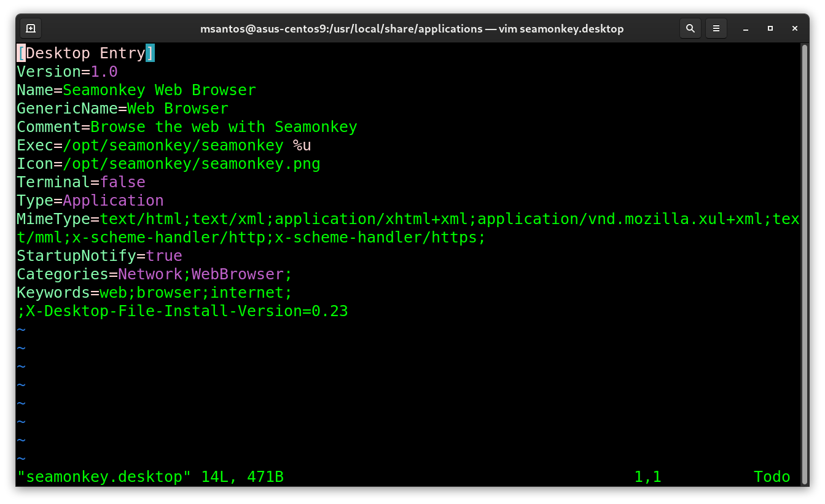
Task: Click the terminal's vertical scrollbar
Action: [x=804, y=246]
